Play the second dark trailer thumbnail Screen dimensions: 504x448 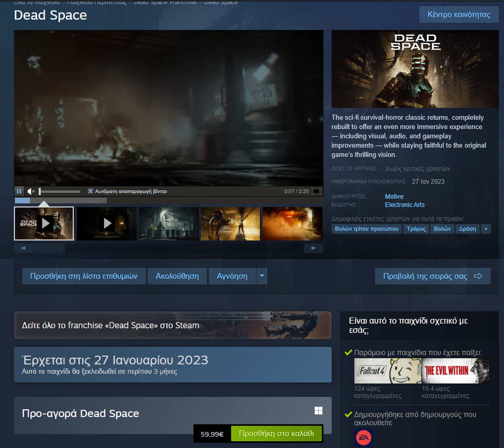coord(107,223)
